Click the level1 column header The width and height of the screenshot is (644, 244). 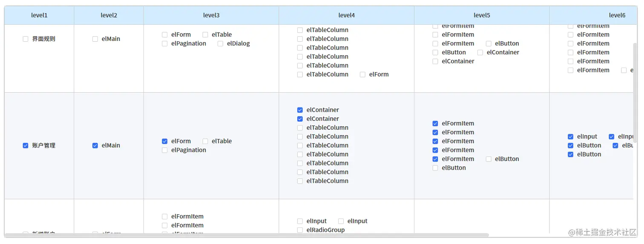click(39, 15)
